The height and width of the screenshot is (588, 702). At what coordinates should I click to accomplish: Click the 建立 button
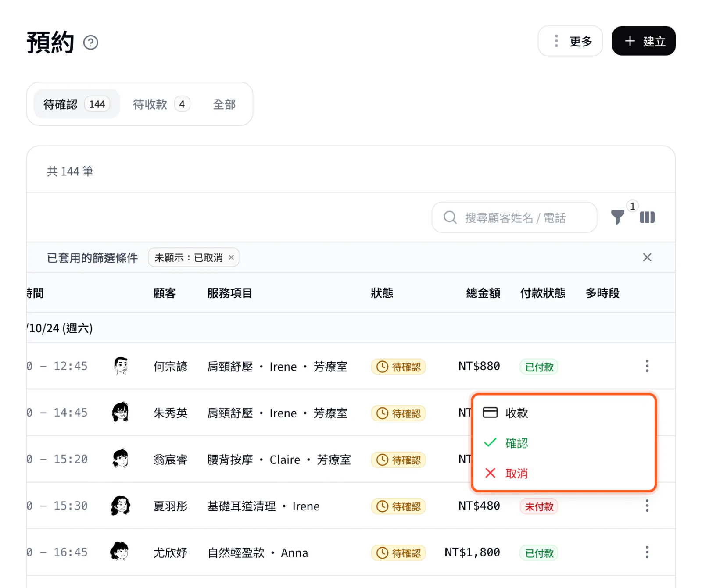643,41
